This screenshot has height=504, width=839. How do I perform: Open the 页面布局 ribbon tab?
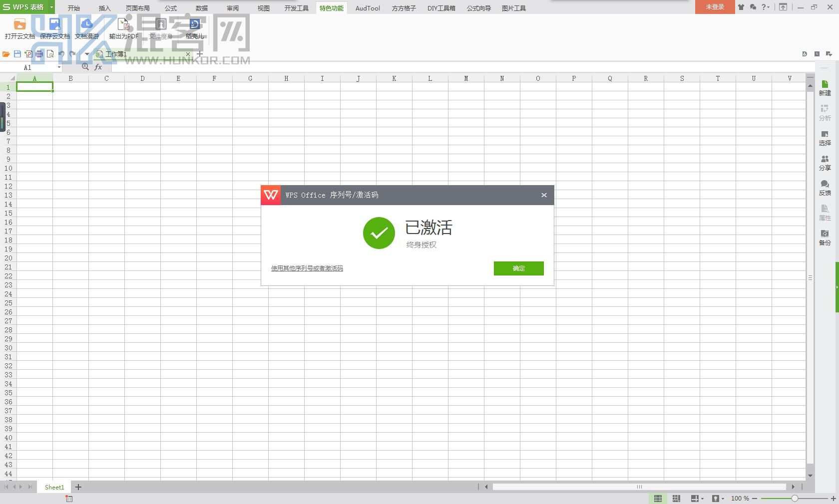(138, 8)
